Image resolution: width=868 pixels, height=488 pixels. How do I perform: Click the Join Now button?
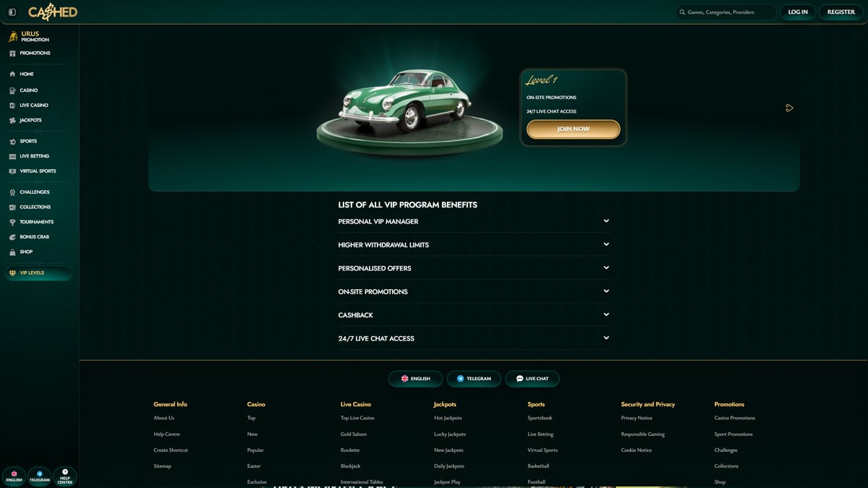coord(573,129)
